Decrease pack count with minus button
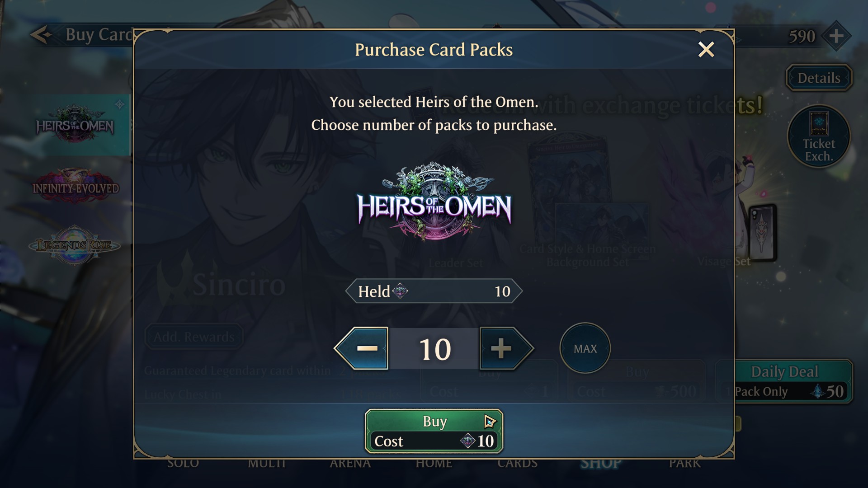Viewport: 868px width, 488px height. [x=362, y=348]
